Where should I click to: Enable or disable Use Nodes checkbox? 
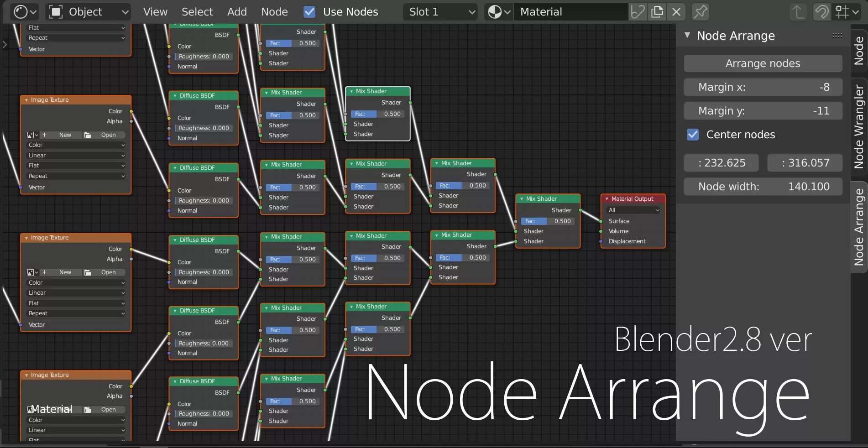click(309, 12)
